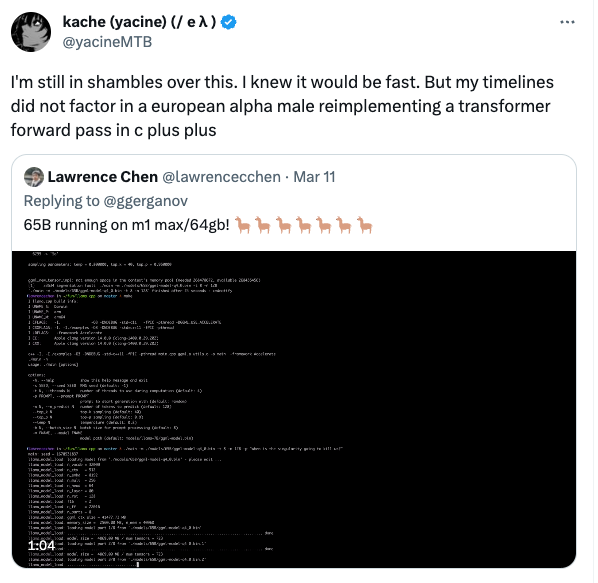
Task: Click the second llama emoji
Action: pyautogui.click(x=263, y=225)
